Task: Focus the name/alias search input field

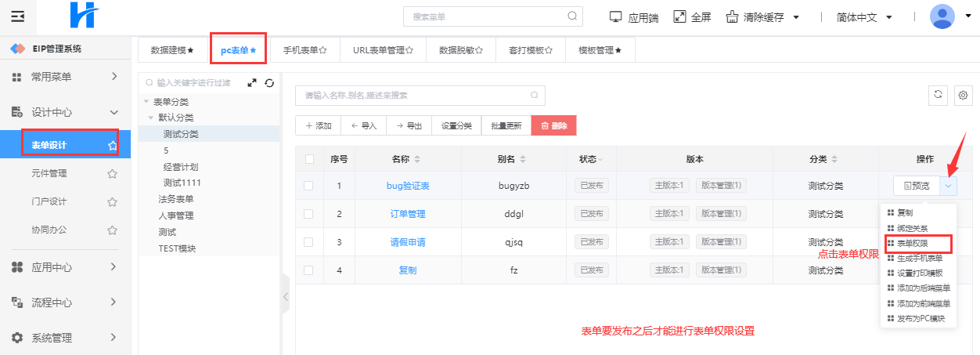Action: pyautogui.click(x=415, y=96)
